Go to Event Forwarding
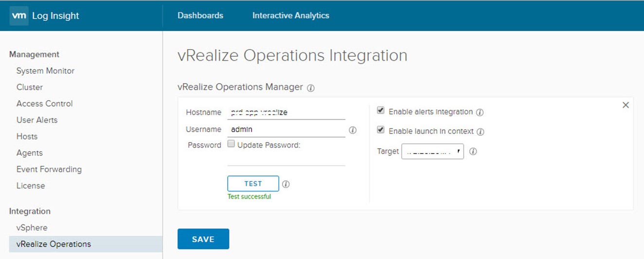This screenshot has width=644, height=259. click(49, 170)
